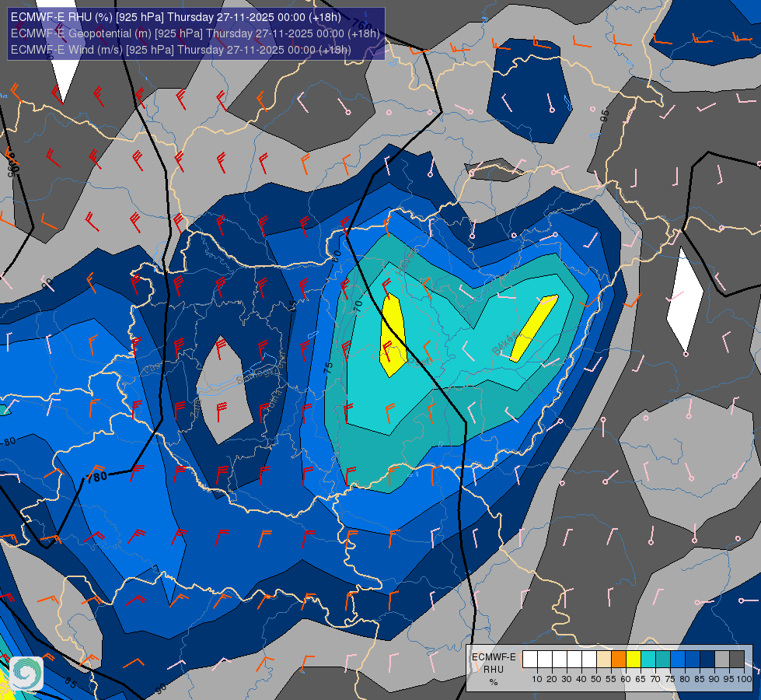Viewport: 761px width, 700px height.
Task: Click the 760 geopotential contour label
Action: point(363,23)
